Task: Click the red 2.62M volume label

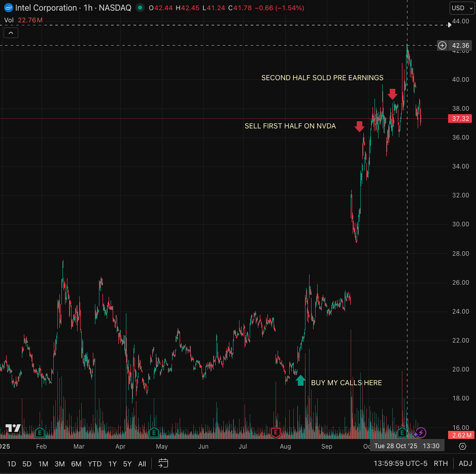Action: (x=460, y=435)
